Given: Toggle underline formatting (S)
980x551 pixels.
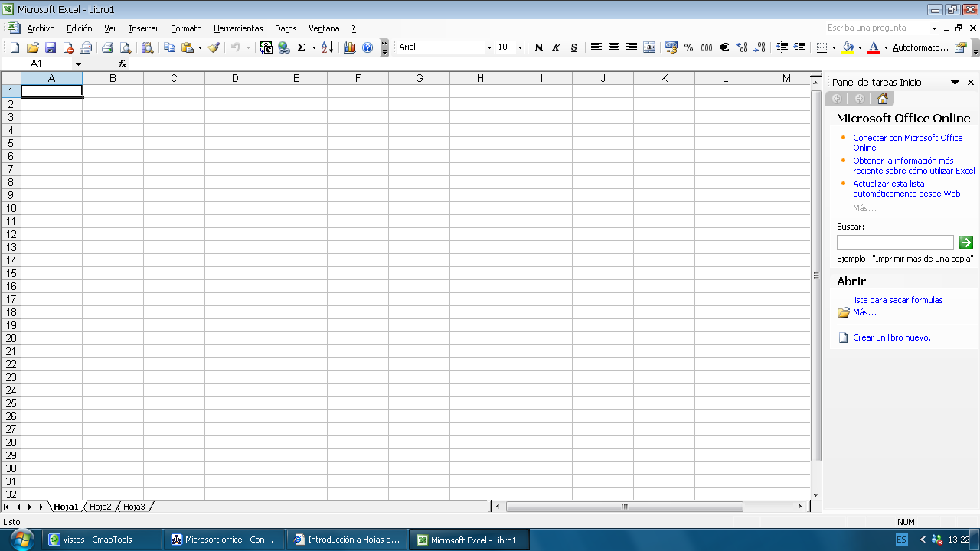Looking at the screenshot, I should [x=573, y=47].
